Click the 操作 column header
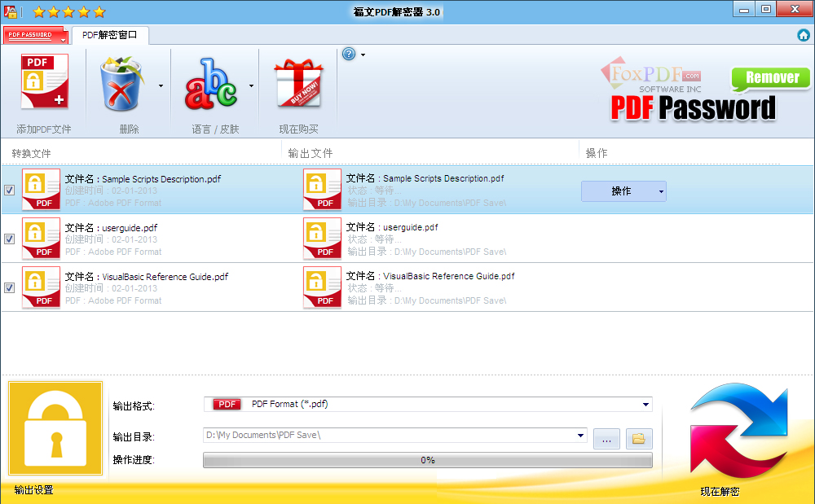This screenshot has height=504, width=815. tap(597, 152)
